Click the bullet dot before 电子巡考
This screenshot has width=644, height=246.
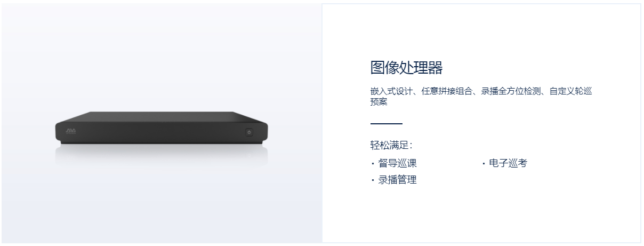[484, 164]
